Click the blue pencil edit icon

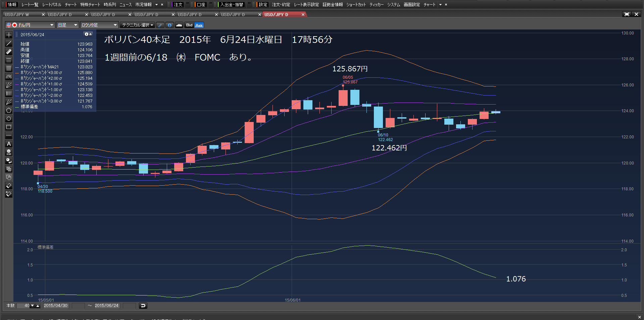(x=160, y=25)
